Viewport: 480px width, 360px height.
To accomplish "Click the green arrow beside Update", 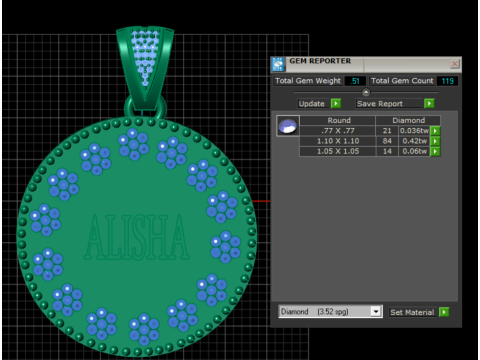I will coord(336,104).
